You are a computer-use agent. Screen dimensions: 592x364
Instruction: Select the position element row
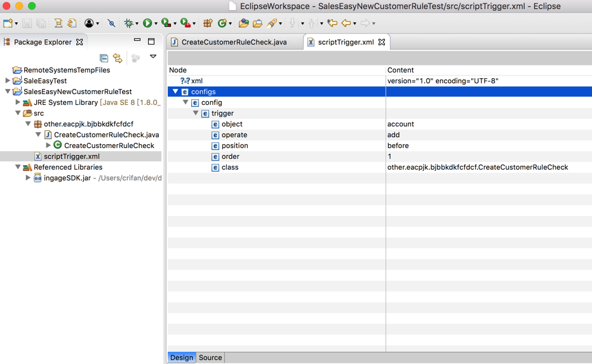[379, 145]
